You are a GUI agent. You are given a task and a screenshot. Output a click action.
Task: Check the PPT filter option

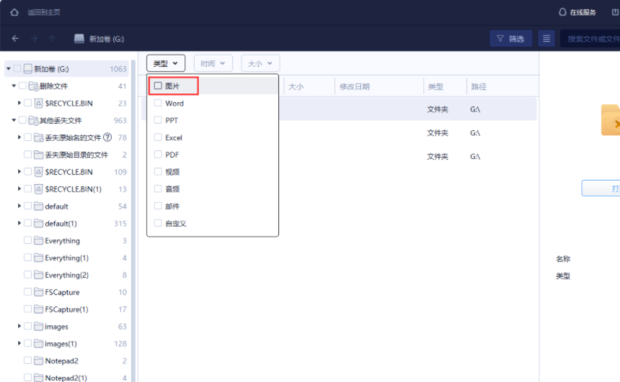pyautogui.click(x=158, y=120)
